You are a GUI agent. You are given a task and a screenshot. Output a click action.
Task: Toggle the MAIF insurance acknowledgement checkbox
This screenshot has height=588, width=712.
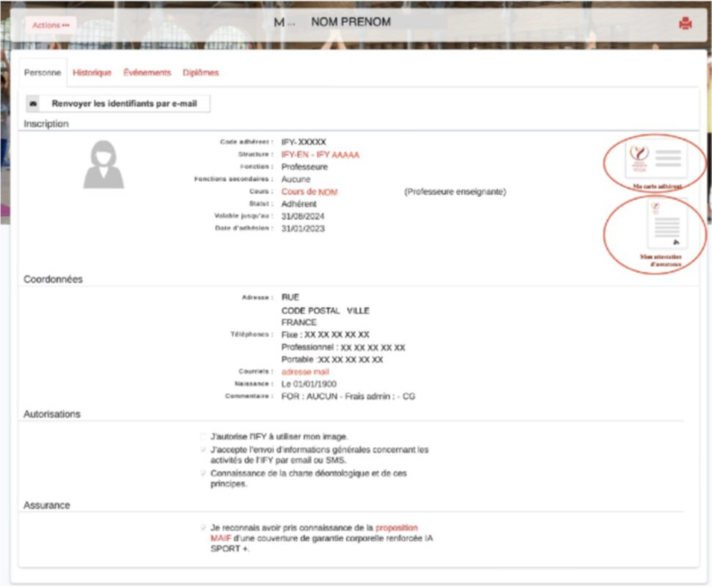204,528
